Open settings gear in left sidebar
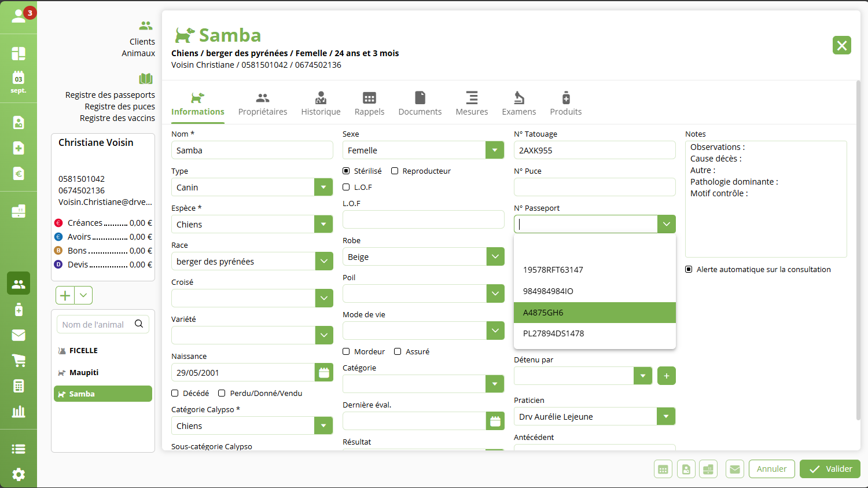 pos(19,475)
